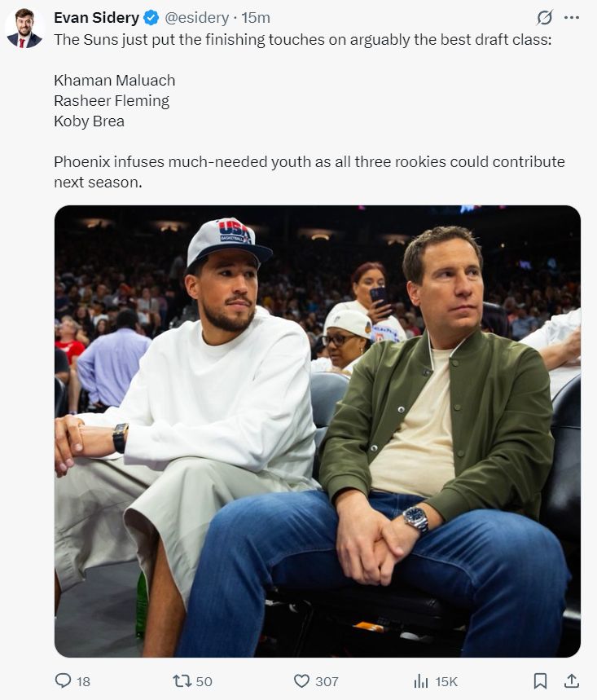Open the courtside photo in the tweet
The width and height of the screenshot is (597, 700).
point(317,431)
